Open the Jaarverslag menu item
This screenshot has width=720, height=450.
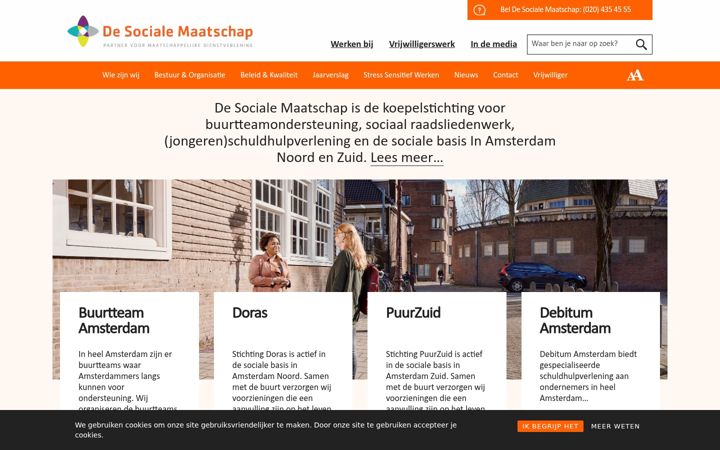tap(331, 75)
